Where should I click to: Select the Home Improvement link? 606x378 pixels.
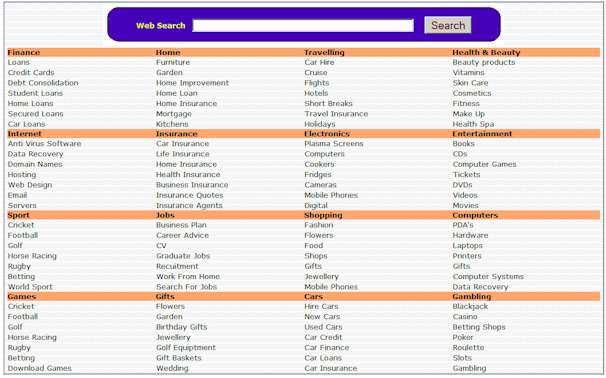tap(192, 83)
